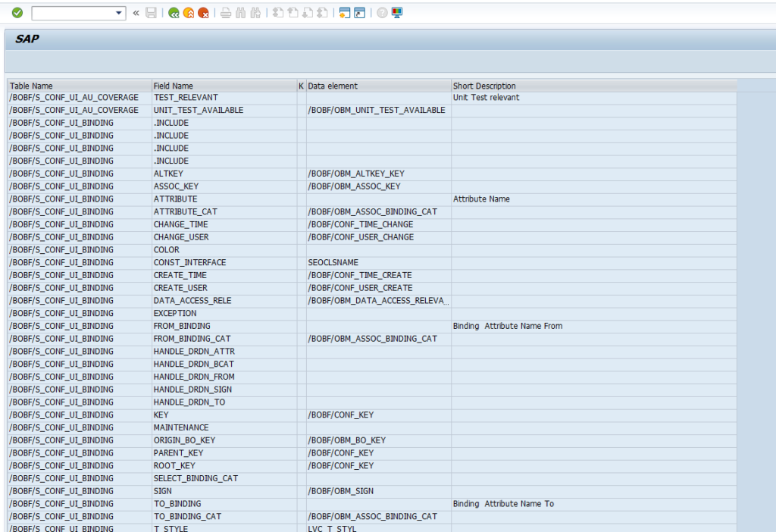The image size is (776, 532).
Task: Jump to first page icon
Action: (x=278, y=13)
